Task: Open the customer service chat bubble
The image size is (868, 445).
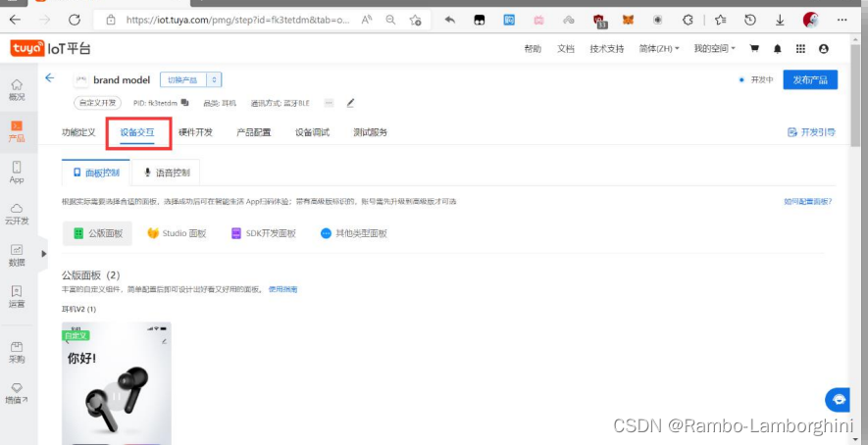Action: coord(838,400)
